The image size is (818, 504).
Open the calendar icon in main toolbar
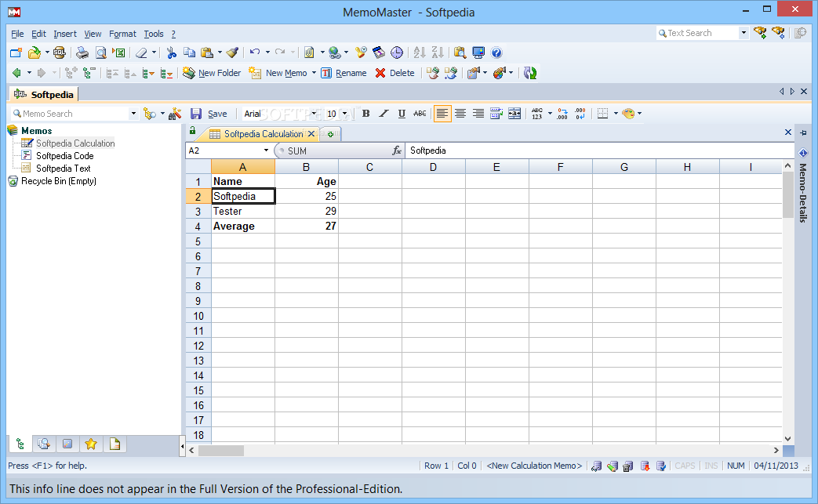tap(379, 53)
